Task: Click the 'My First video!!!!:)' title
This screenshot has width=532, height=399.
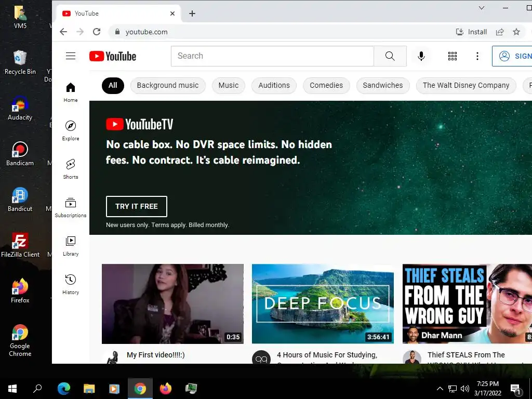Action: point(156,355)
